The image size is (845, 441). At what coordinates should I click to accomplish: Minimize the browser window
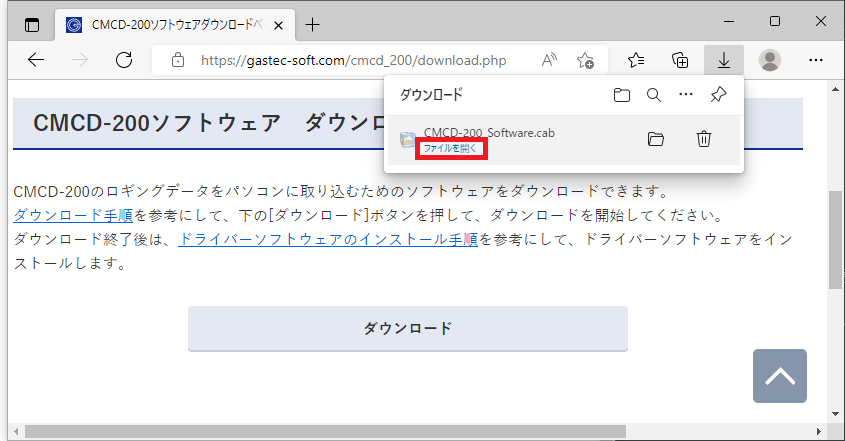(x=729, y=21)
